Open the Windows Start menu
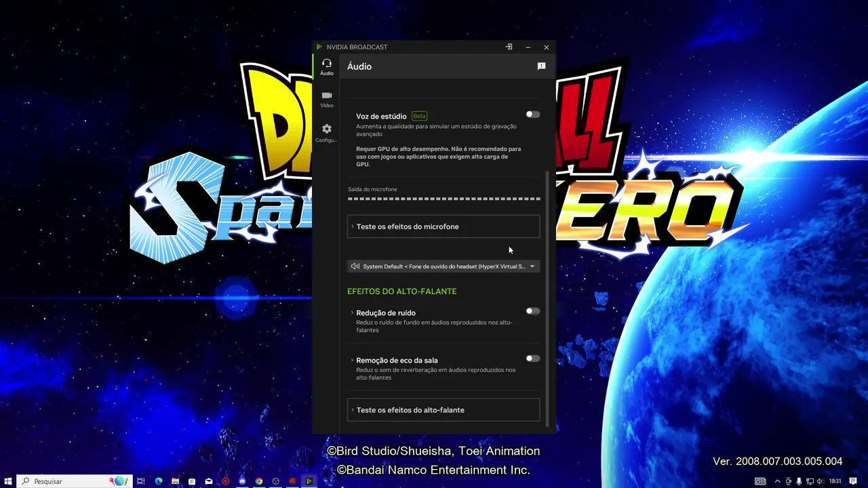This screenshot has height=488, width=868. click(8, 481)
